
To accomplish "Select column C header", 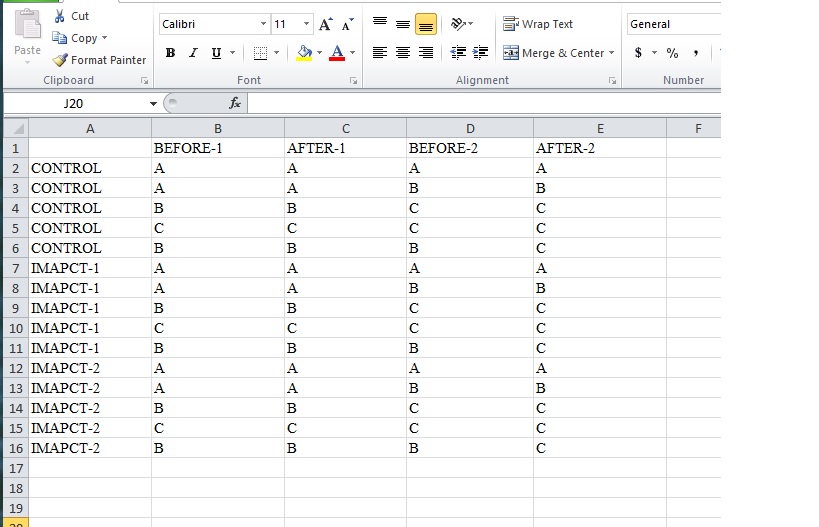I will (345, 128).
